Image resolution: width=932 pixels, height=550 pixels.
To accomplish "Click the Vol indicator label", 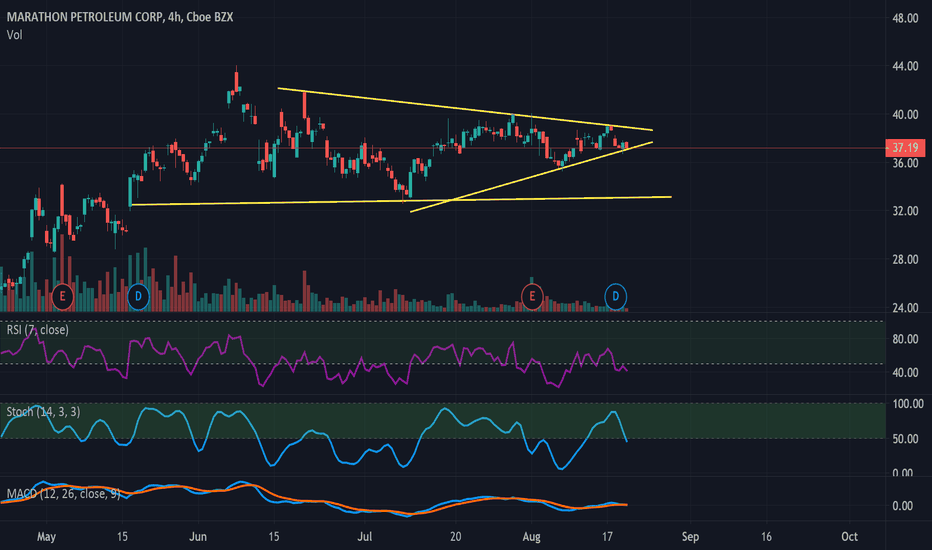I will coord(15,35).
